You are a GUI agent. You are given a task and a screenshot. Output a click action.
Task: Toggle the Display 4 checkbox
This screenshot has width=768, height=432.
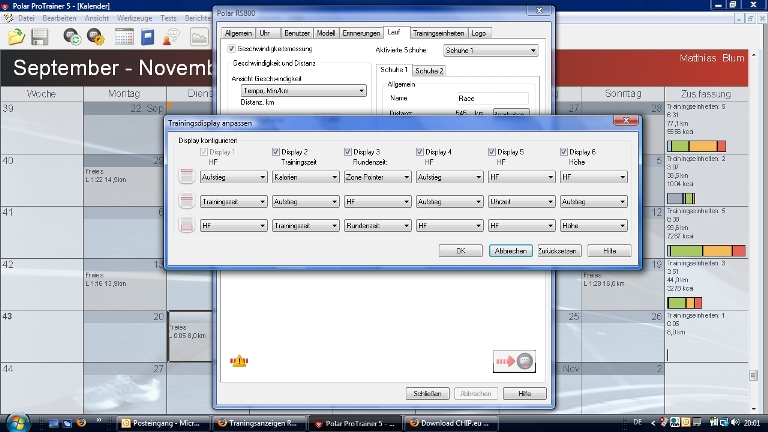[x=420, y=152]
